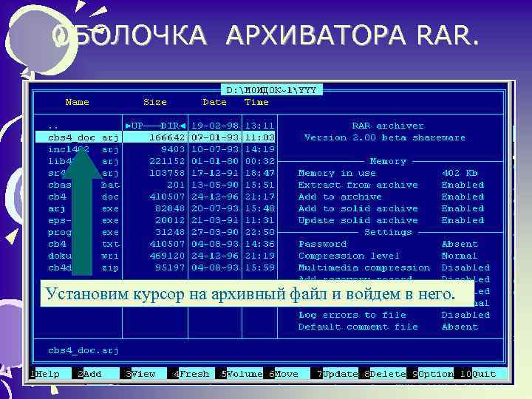Click size value 31248

pos(170,232)
